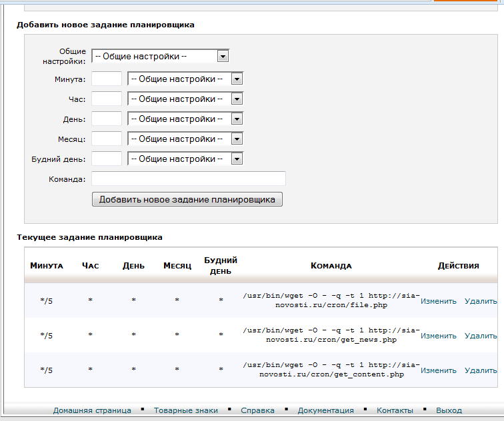Click the */5 minute value for get_content.php

click(46, 370)
